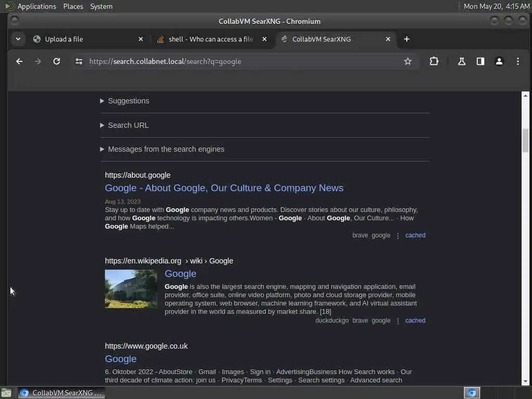Image resolution: width=532 pixels, height=399 pixels.
Task: Toggle the side panel icon
Action: click(480, 61)
